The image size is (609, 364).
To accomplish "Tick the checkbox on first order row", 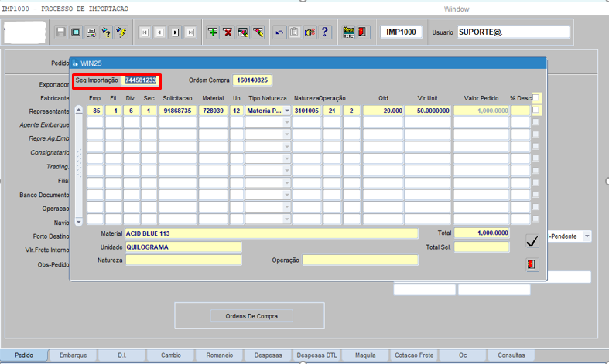I will [537, 111].
